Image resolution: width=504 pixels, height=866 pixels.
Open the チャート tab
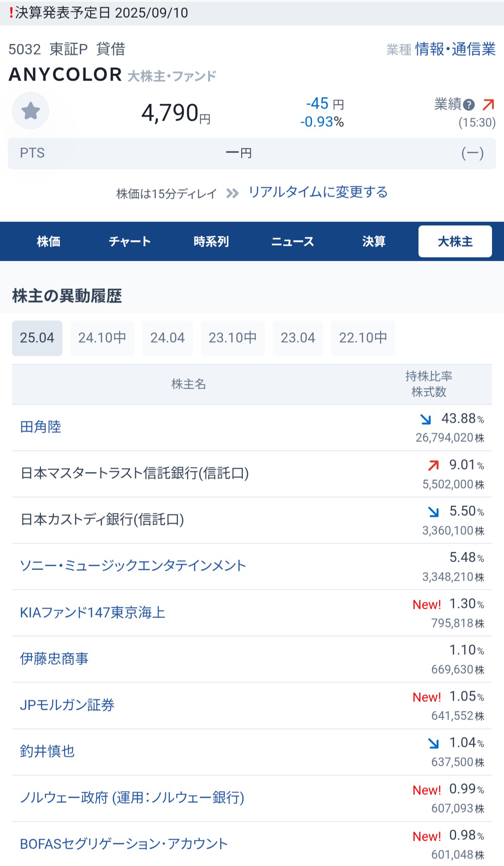(x=130, y=241)
